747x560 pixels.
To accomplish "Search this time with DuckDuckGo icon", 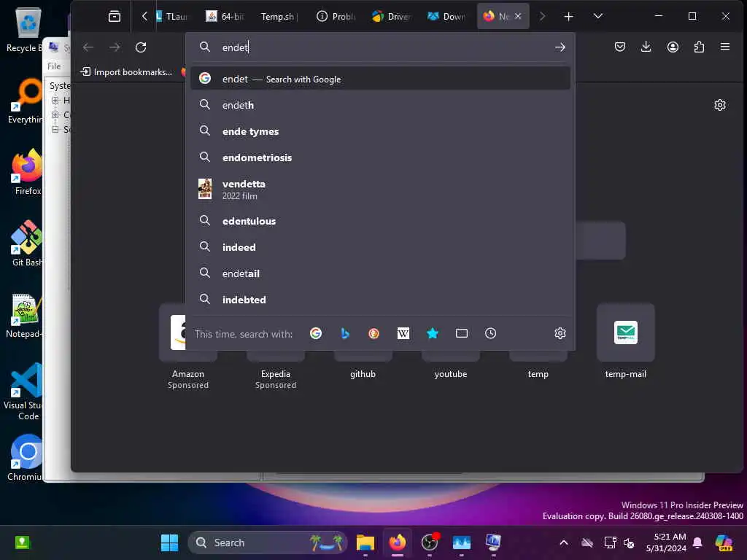I will (x=374, y=333).
